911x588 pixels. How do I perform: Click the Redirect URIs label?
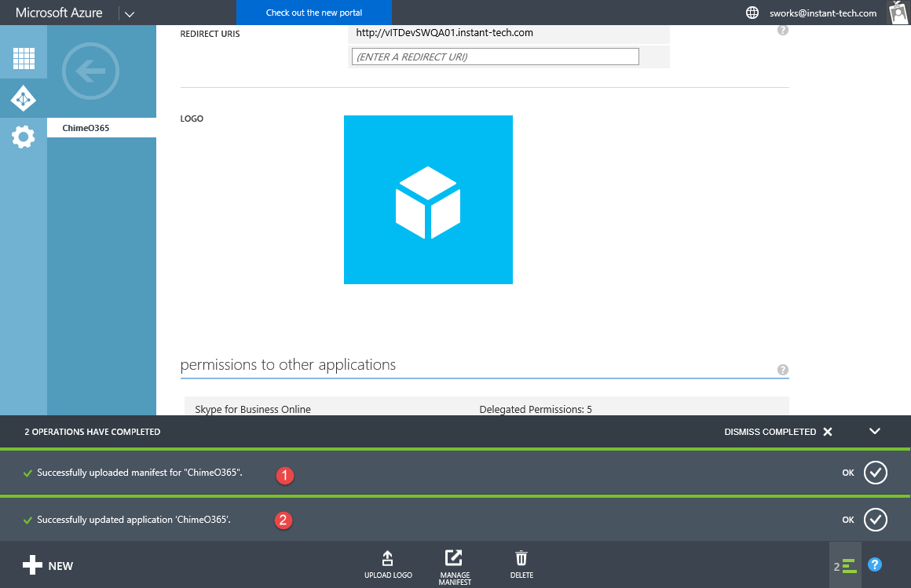click(210, 34)
